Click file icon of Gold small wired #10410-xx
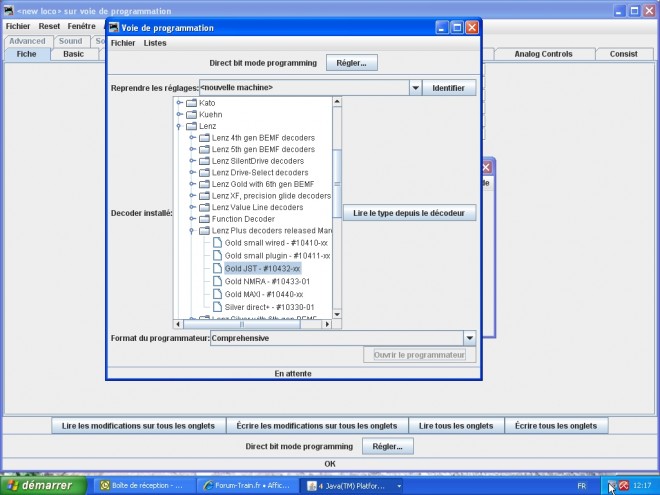The image size is (660, 495). click(217, 242)
